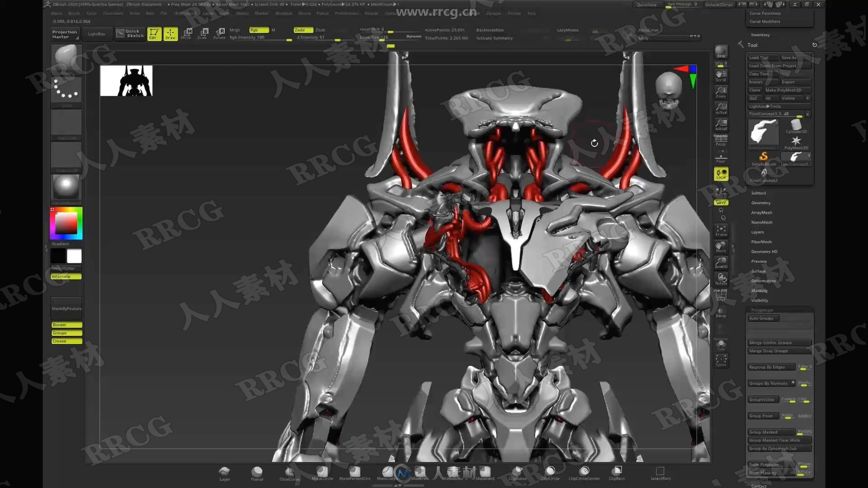Open the Alpha menu

pyautogui.click(x=57, y=13)
